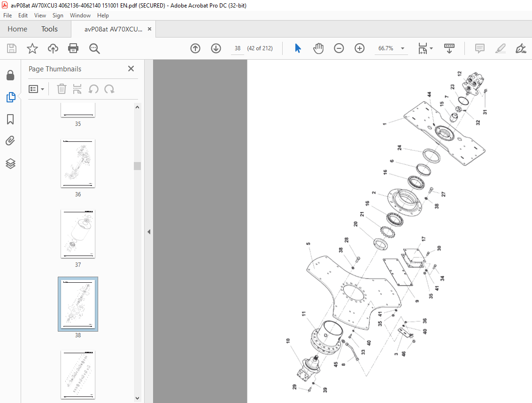Open the Edit menu

(23, 15)
